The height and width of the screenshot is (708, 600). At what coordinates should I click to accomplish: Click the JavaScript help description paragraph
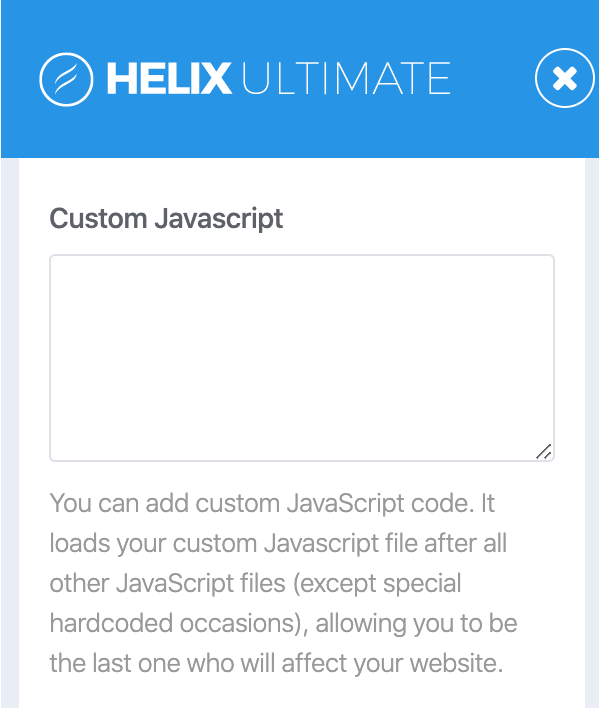point(284,583)
